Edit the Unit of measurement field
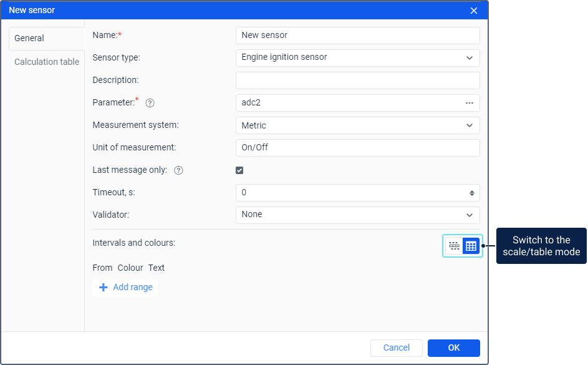The height and width of the screenshot is (365, 588). pyautogui.click(x=357, y=148)
